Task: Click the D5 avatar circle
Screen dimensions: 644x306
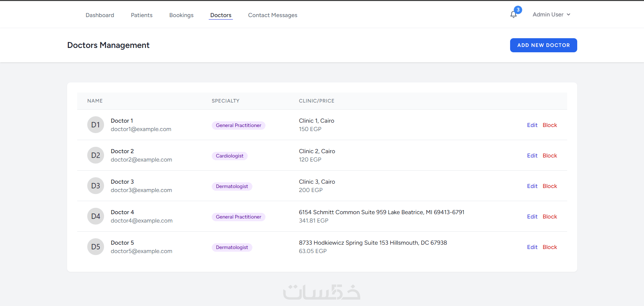Action: [x=96, y=247]
